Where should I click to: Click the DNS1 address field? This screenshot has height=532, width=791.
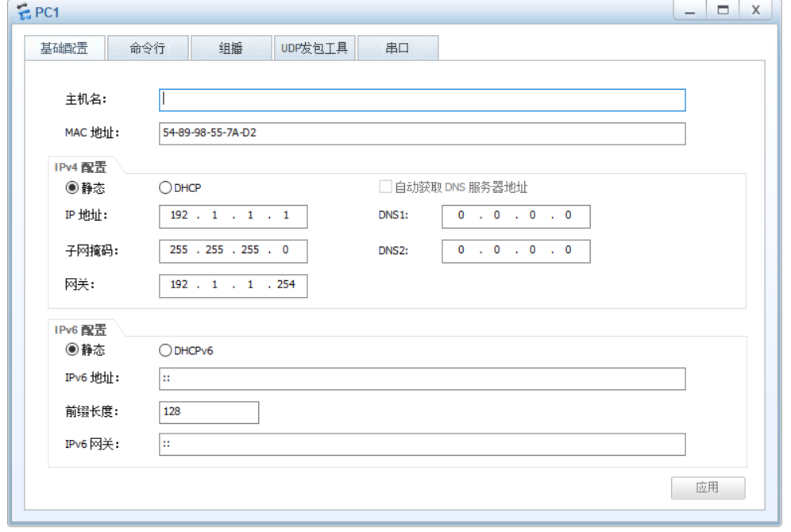coord(515,216)
